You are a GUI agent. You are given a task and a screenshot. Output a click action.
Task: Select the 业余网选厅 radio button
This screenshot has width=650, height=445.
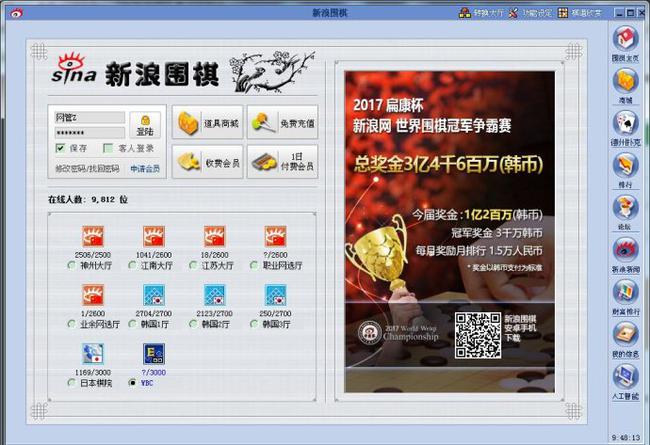[x=71, y=324]
